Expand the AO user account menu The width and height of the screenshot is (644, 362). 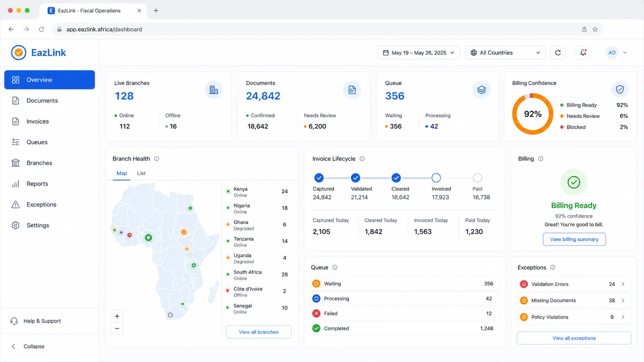click(x=617, y=53)
